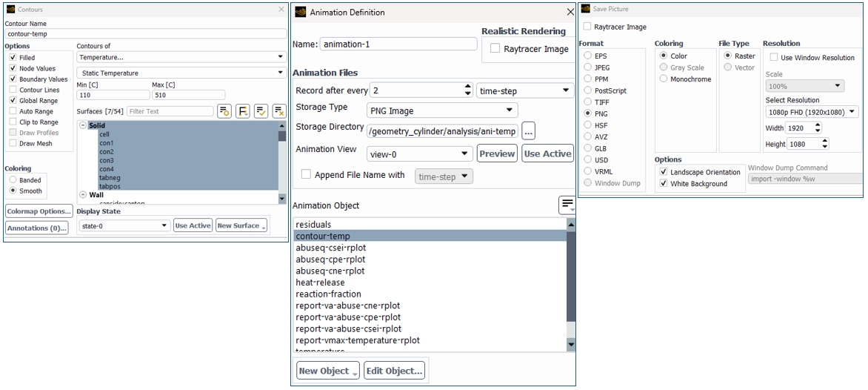Screen dimensions: 868x390
Task: Toggle White Background checkbox
Action: click(663, 183)
